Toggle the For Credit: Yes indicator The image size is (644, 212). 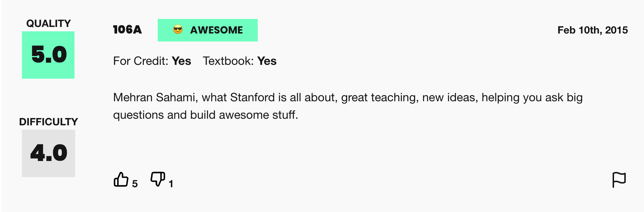pos(152,61)
